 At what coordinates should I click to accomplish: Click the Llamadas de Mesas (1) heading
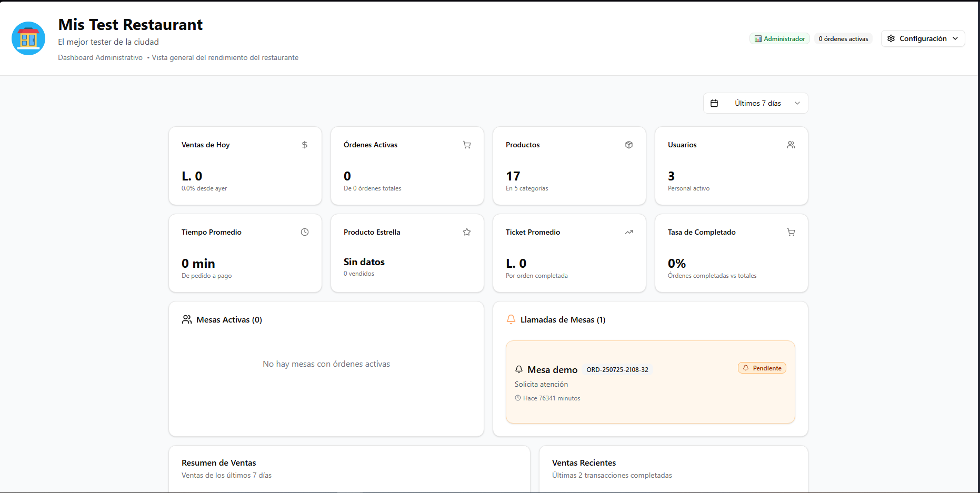[x=563, y=319]
